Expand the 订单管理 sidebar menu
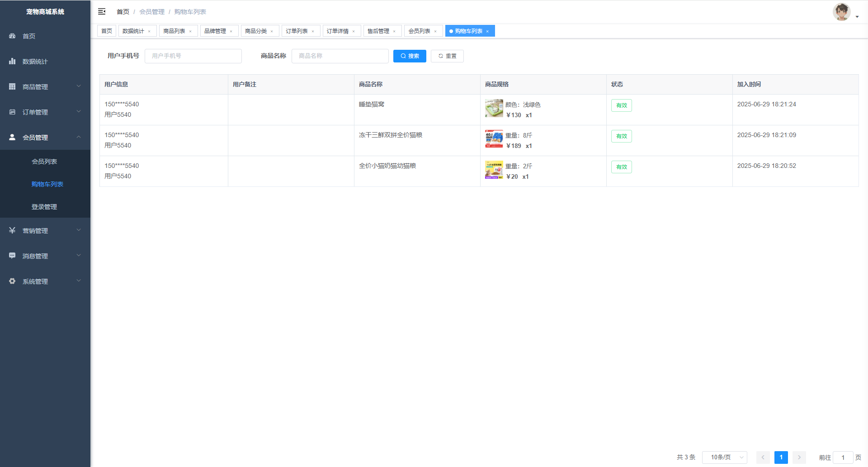868x467 pixels. [x=45, y=112]
